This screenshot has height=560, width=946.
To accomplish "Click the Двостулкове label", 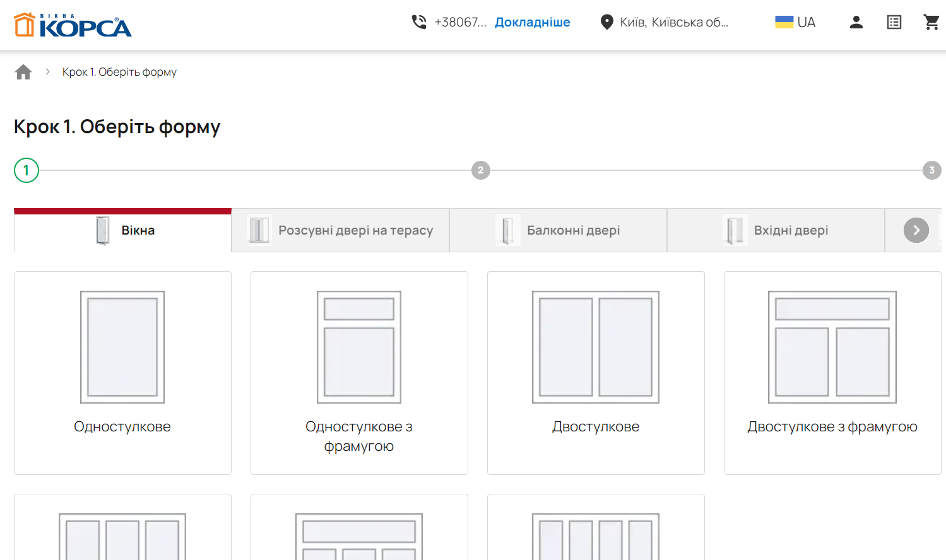I will pyautogui.click(x=596, y=426).
